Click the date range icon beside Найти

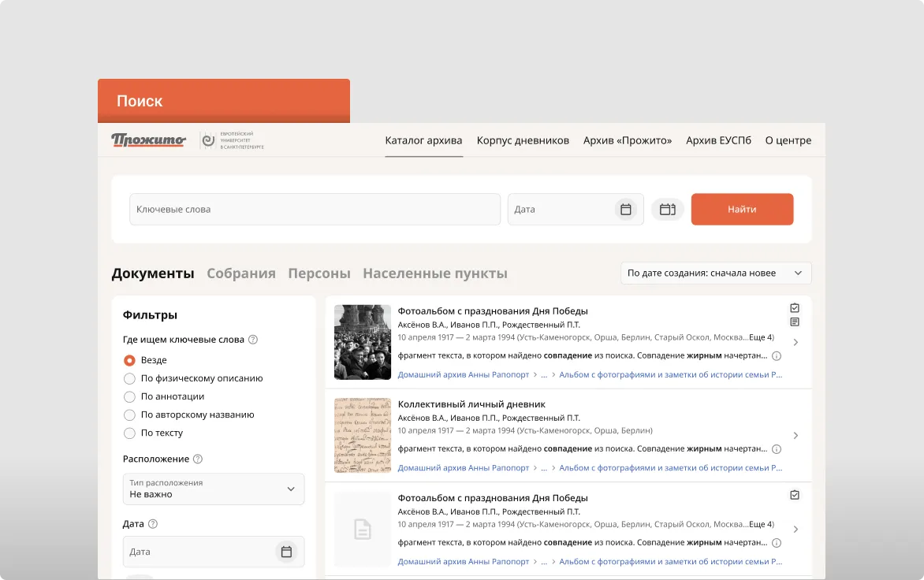[667, 210]
